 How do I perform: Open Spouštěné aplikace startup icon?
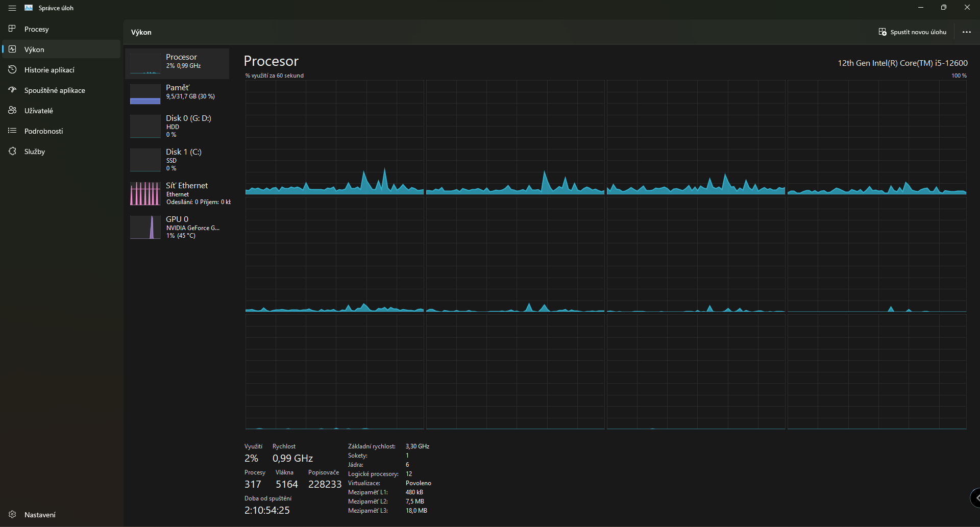click(x=12, y=90)
